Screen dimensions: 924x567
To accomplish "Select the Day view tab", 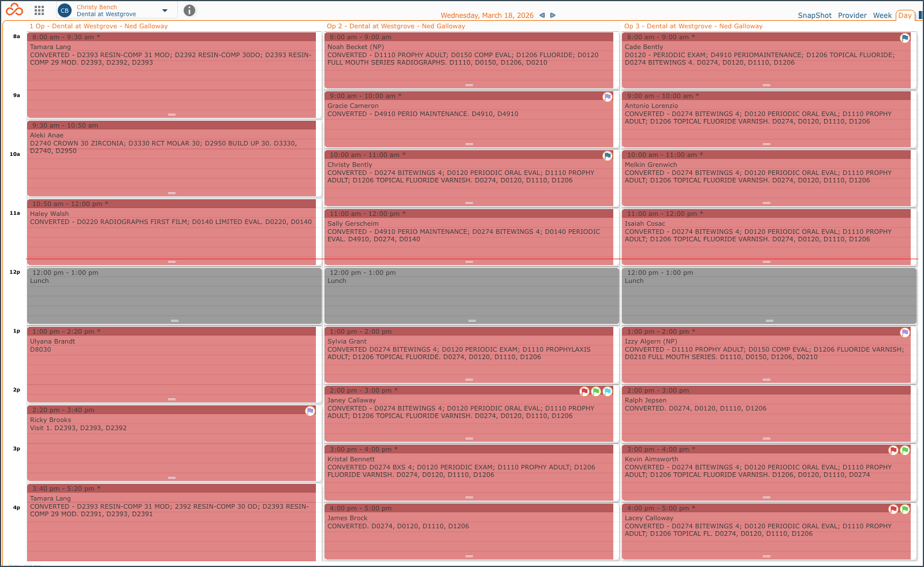I will point(905,16).
